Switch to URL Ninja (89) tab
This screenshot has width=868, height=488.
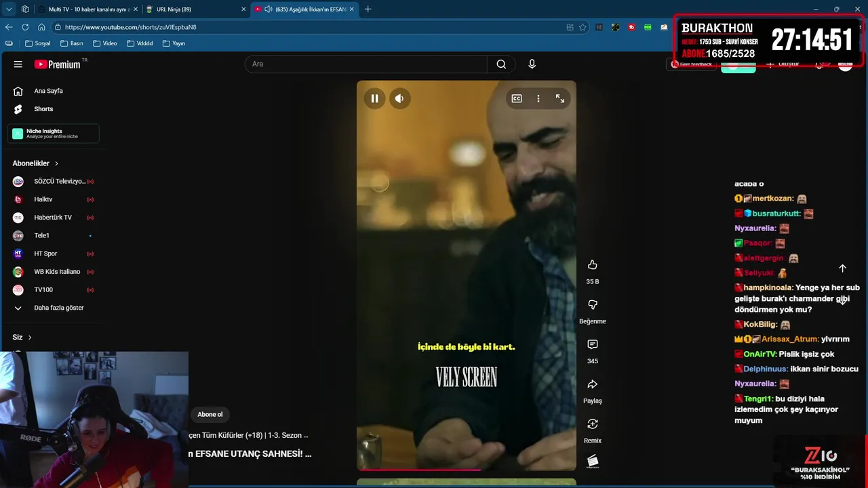tap(195, 9)
